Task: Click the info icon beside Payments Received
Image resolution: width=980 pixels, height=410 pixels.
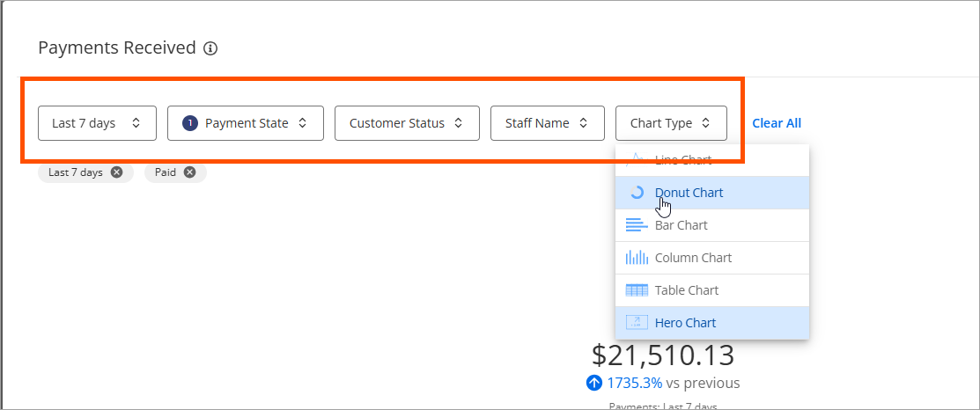Action: 210,48
